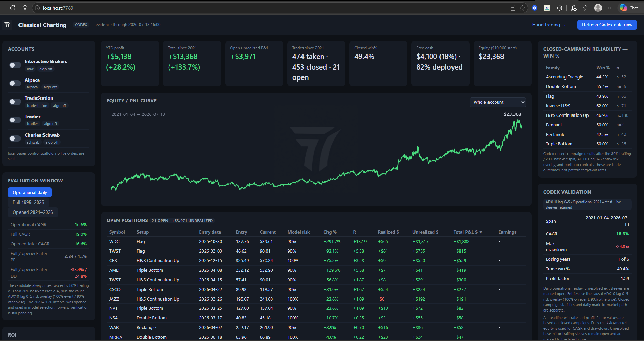Reload the page with the browser refresh icon
The height and width of the screenshot is (341, 644).
coord(13,8)
